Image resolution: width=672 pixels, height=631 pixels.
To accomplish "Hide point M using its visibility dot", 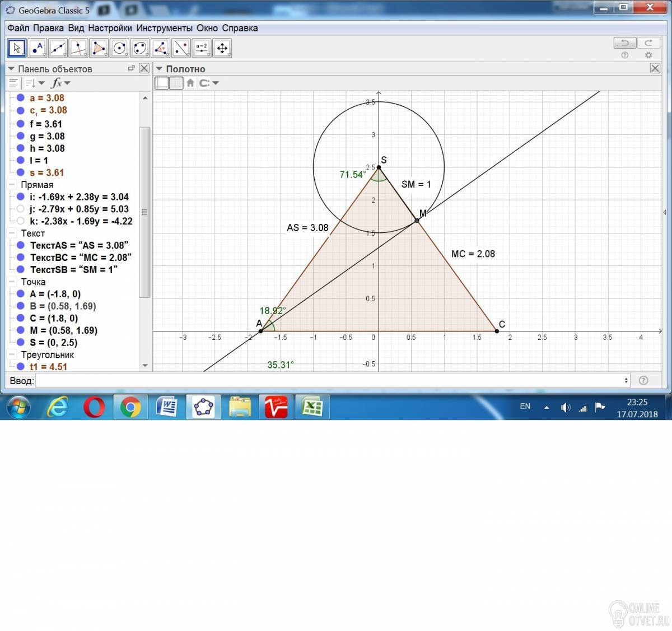I will [x=21, y=330].
